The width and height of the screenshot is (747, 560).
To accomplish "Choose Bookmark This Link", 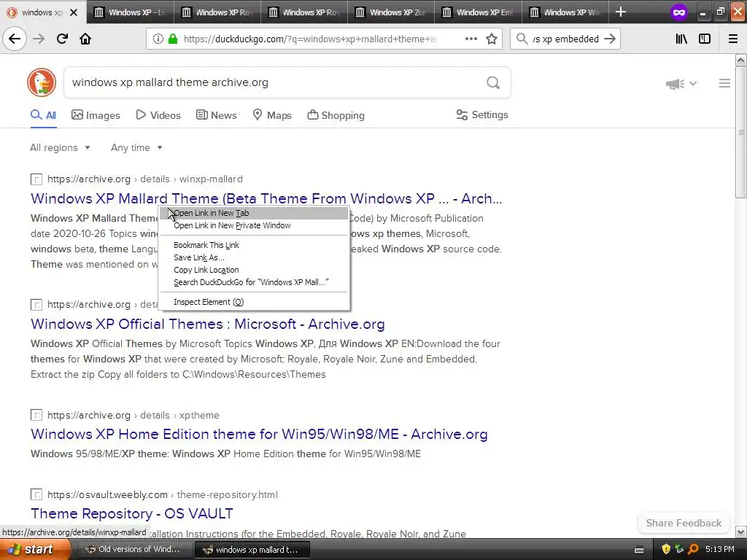I will click(x=253, y=245).
